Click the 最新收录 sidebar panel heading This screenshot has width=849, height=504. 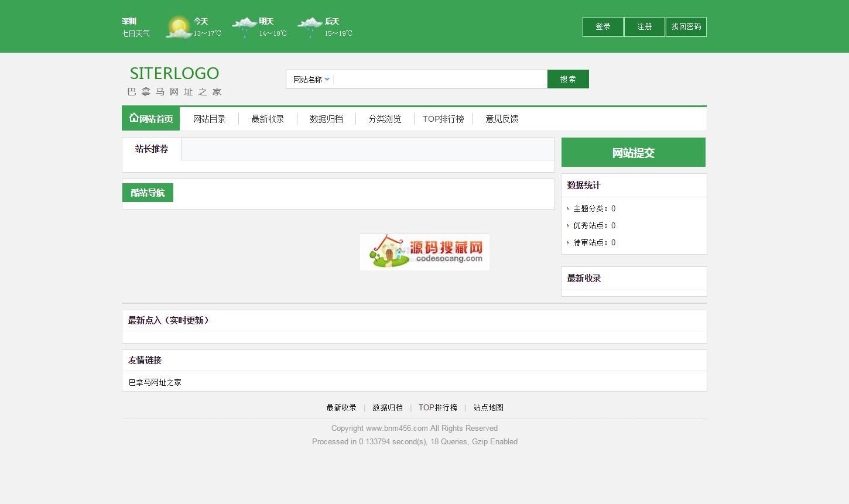tap(584, 278)
